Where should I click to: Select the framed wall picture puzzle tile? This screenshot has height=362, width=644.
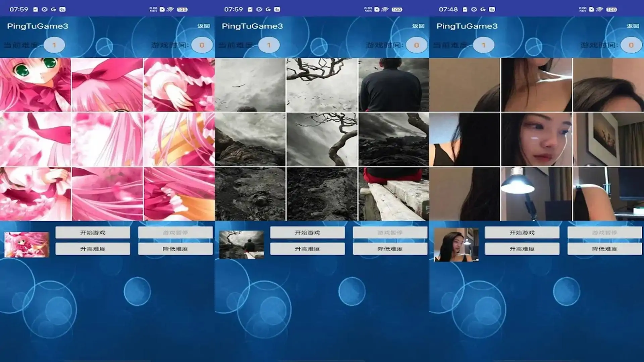click(x=608, y=139)
